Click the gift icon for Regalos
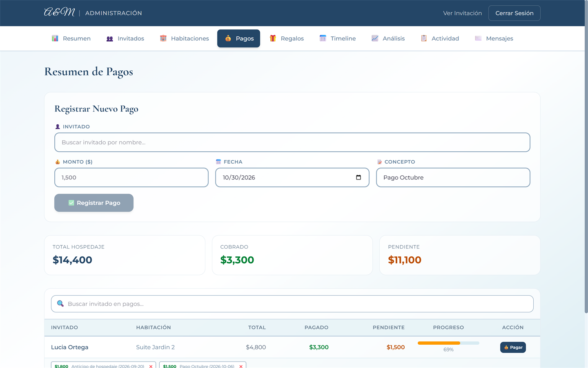Screen dimensions: 588x368 (x=273, y=38)
